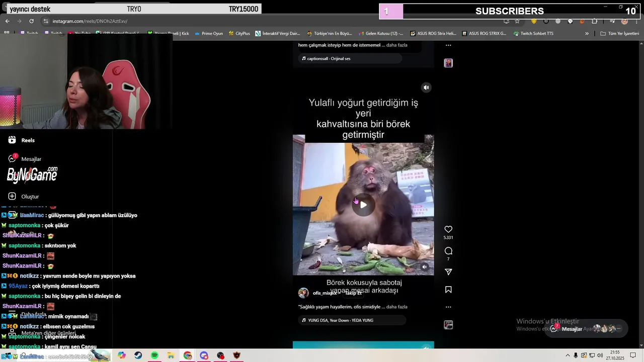Open the Spotify taskbar icon
Image resolution: width=644 pixels, height=362 pixels.
click(154, 355)
